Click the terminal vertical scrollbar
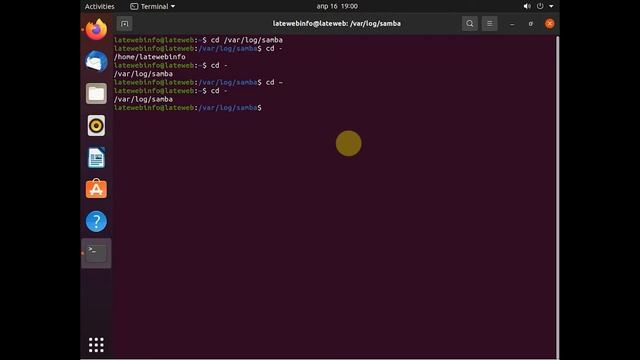The image size is (640, 360). [x=557, y=197]
